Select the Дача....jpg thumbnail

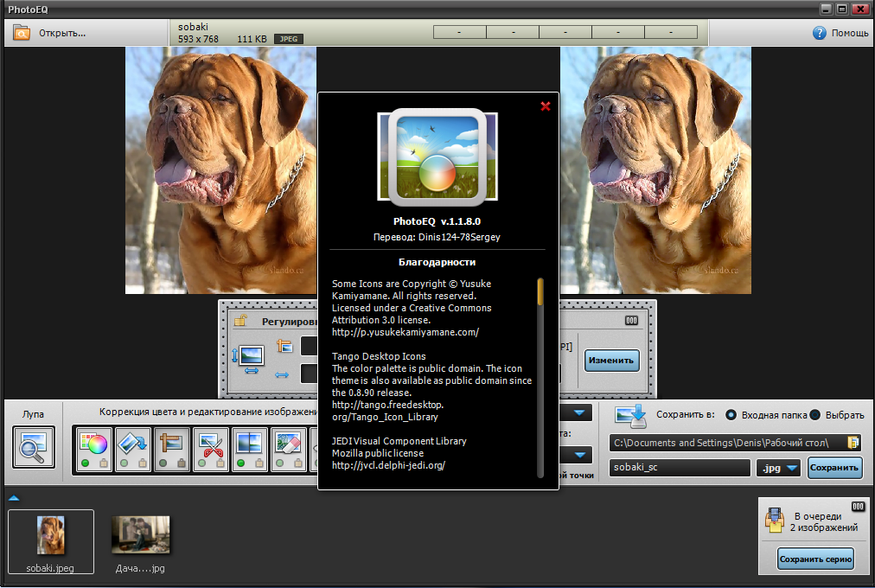point(140,543)
